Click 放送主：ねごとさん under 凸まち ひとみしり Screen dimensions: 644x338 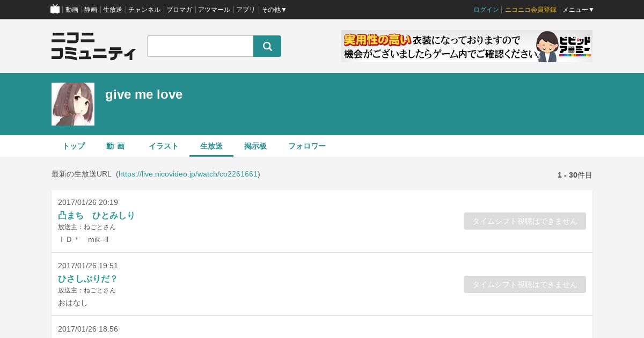click(87, 227)
